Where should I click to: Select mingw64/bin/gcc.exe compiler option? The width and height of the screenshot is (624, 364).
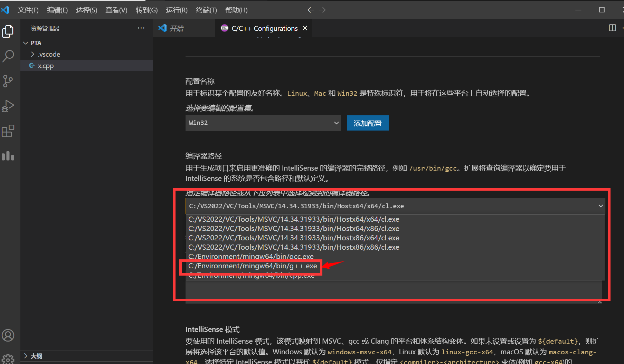tap(395, 257)
